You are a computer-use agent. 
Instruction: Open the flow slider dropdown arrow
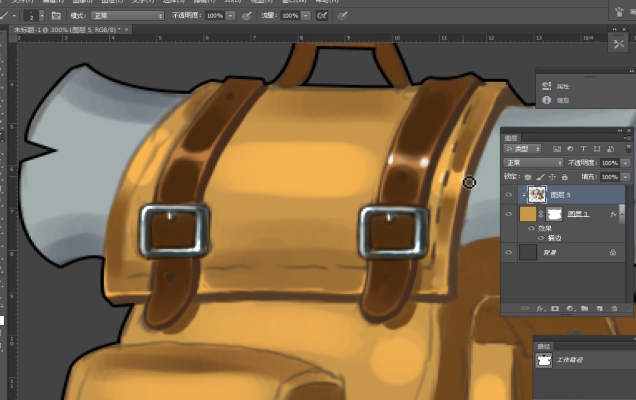click(306, 16)
